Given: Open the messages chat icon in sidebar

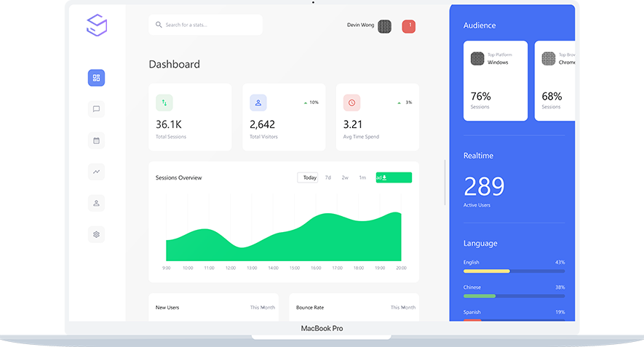Looking at the screenshot, I should (x=96, y=109).
